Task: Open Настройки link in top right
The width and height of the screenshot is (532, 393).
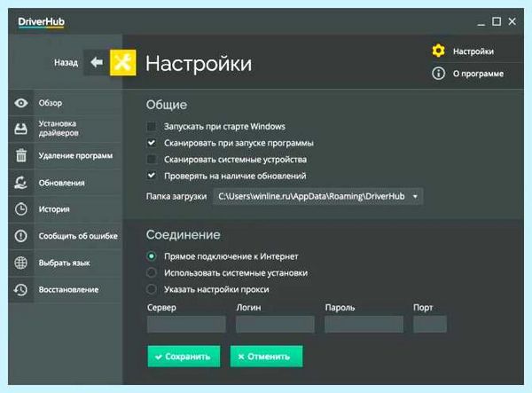Action: 473,51
